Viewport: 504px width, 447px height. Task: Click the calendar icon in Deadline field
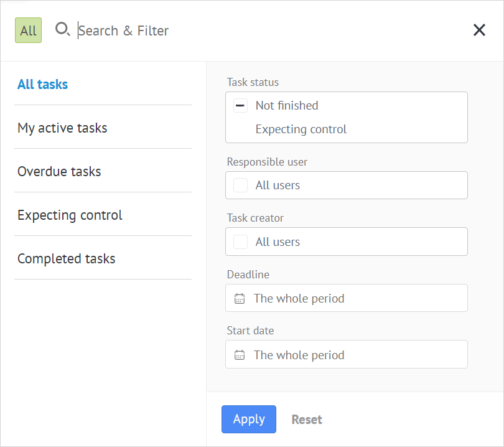[240, 298]
